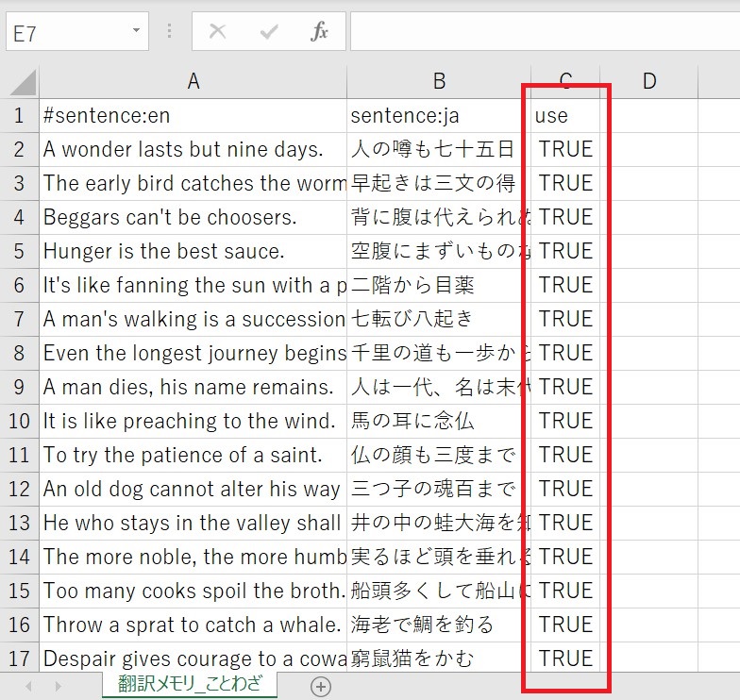Screen dimensions: 740x700
Task: Select cell with "Hunger is the best sauce."
Action: (193, 251)
